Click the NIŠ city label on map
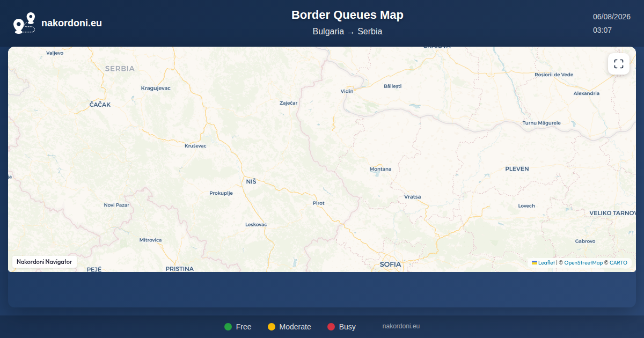Screen dimensions: 644x338 pos(251,182)
